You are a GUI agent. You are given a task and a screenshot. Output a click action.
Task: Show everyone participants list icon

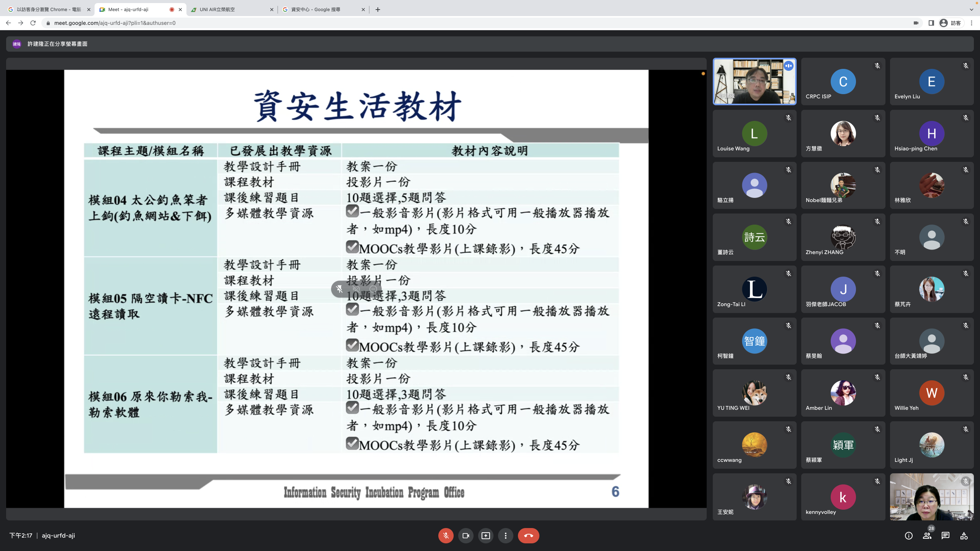pos(927,536)
